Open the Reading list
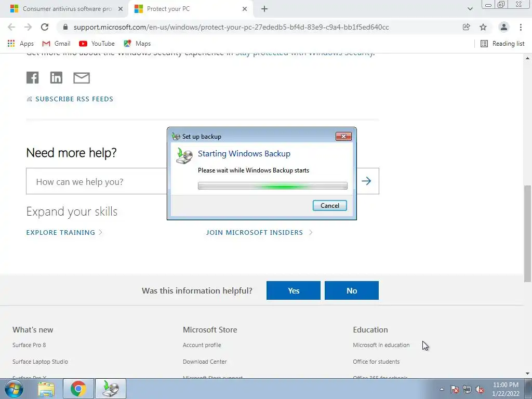Viewport: 532px width, 399px height. coord(503,44)
